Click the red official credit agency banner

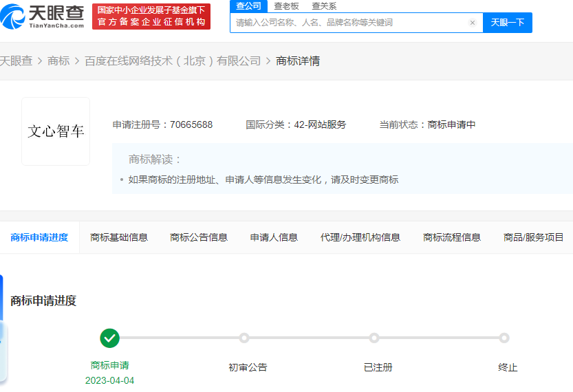pos(151,17)
